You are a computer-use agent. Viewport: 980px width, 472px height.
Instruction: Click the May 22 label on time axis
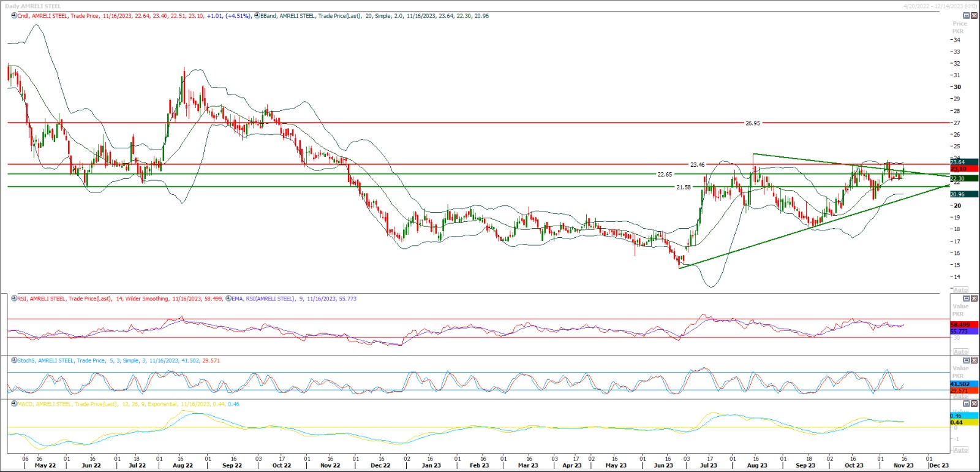coord(45,465)
